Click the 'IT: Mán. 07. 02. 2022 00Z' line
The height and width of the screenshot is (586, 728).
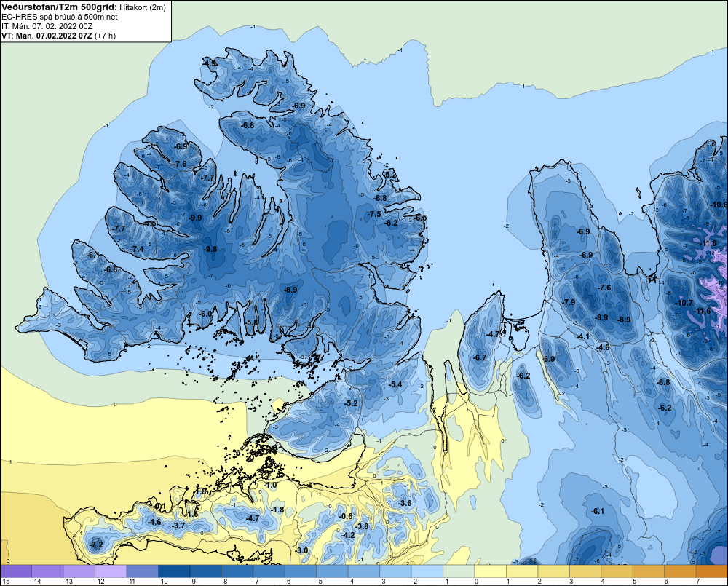point(47,26)
